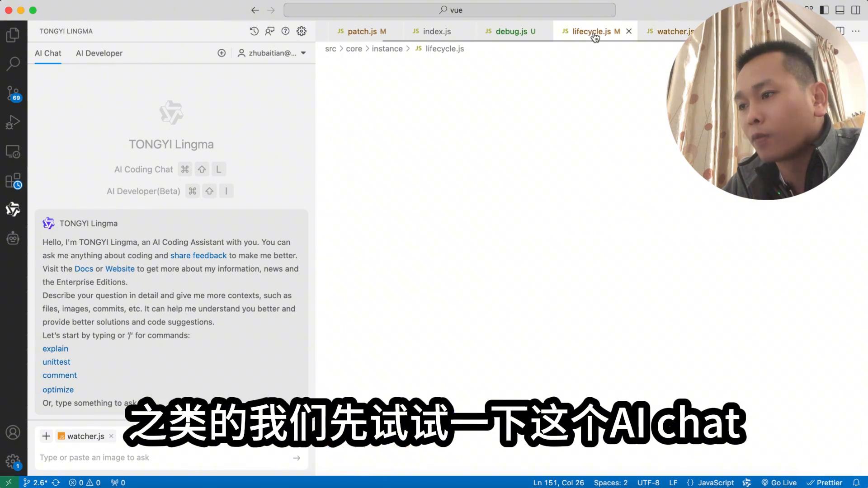The height and width of the screenshot is (488, 868).
Task: Click the chat history icon in Lingma panel
Action: coord(254,31)
